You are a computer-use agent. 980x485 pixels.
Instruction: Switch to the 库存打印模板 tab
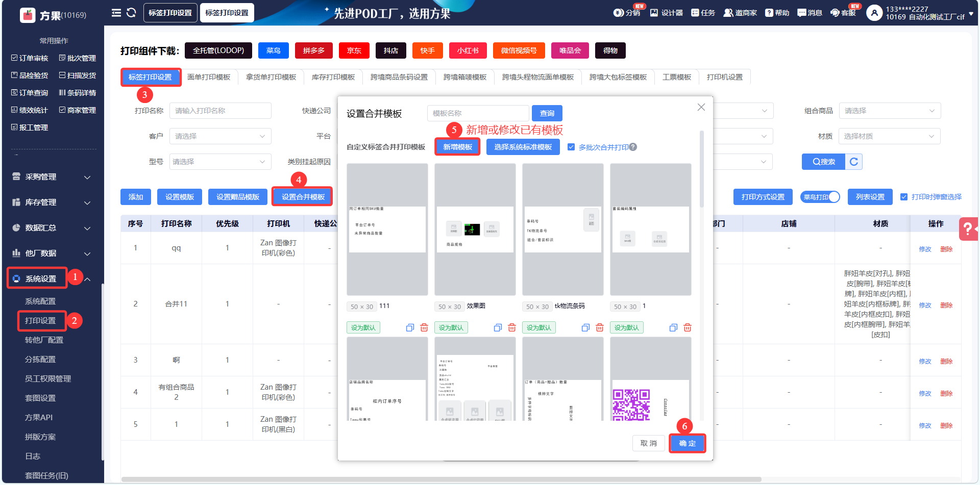(x=333, y=77)
